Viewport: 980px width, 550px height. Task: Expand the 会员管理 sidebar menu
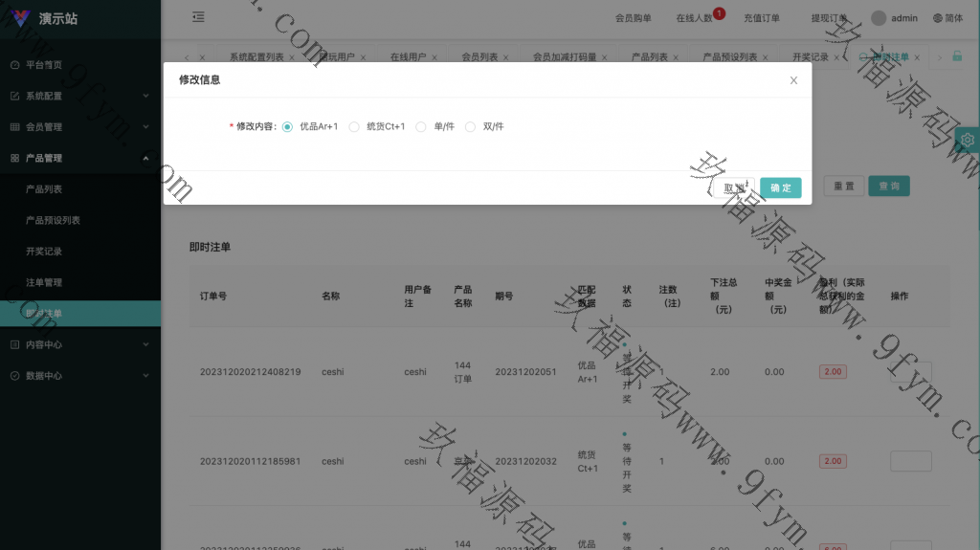(x=80, y=126)
